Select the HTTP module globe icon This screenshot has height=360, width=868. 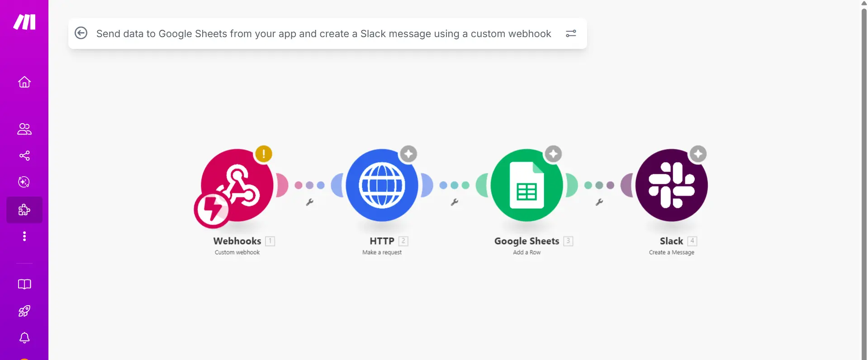pos(382,185)
